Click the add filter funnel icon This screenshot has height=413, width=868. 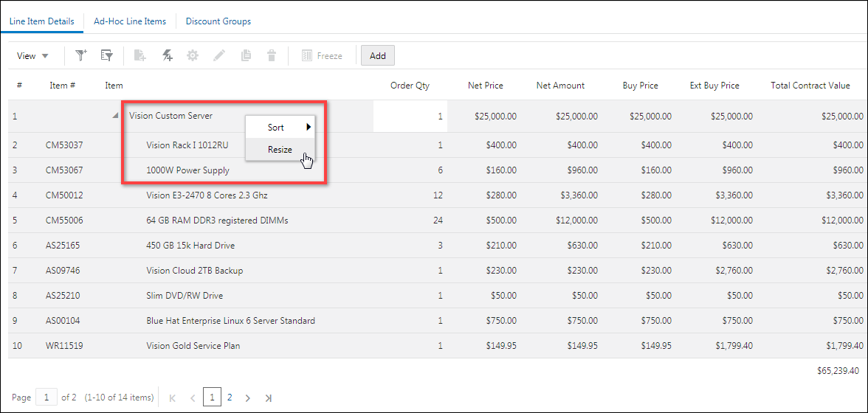point(81,55)
